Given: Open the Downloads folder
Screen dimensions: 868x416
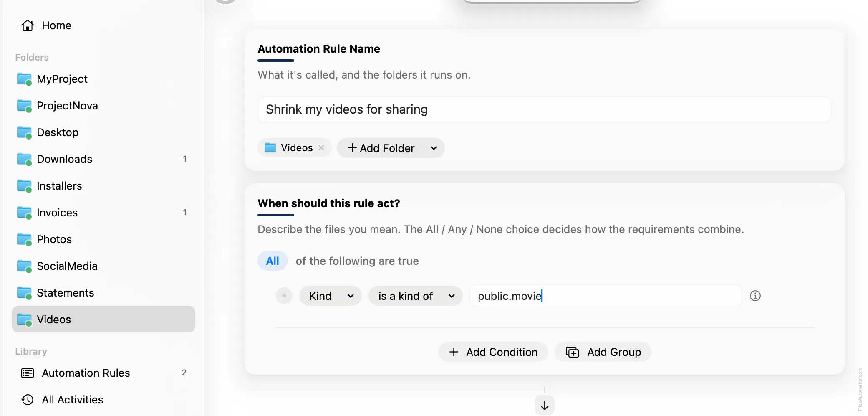Looking at the screenshot, I should (103, 159).
